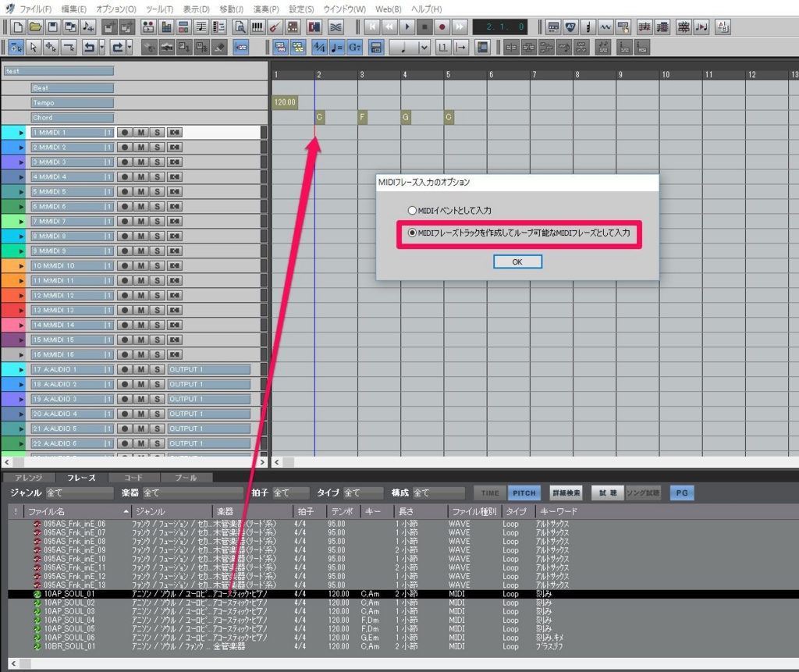Switch to the コード tab
799x672 pixels.
tap(133, 478)
